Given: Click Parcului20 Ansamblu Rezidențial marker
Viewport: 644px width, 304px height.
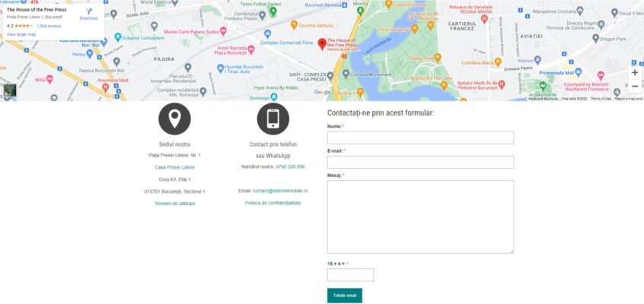Looking at the screenshot, I should pos(188,67).
